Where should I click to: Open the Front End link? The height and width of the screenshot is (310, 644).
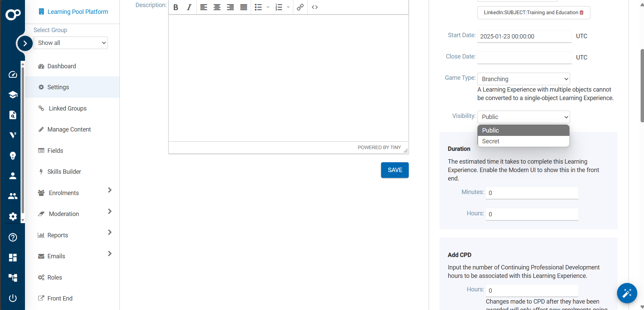60,298
